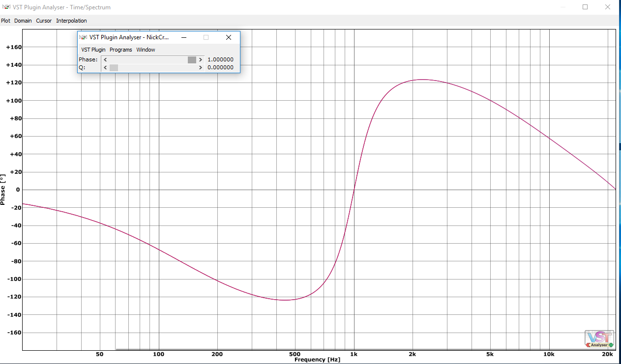Viewport: 621px width, 364px height.
Task: Click the '100' frequency axis tick
Action: point(158,354)
